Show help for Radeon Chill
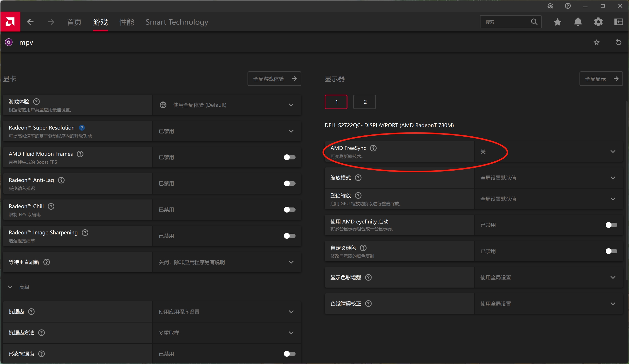 (51, 207)
